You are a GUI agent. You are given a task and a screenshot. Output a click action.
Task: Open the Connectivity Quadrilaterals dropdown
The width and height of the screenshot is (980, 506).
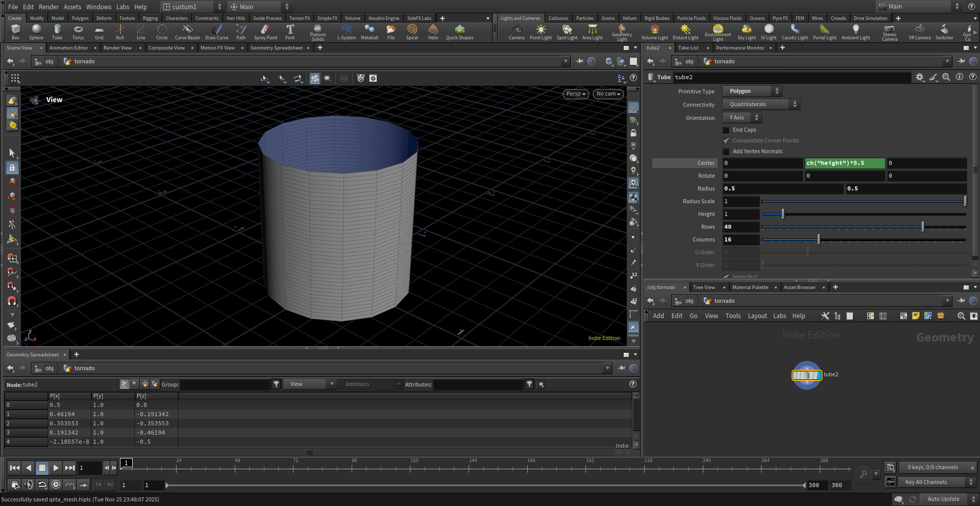click(761, 105)
